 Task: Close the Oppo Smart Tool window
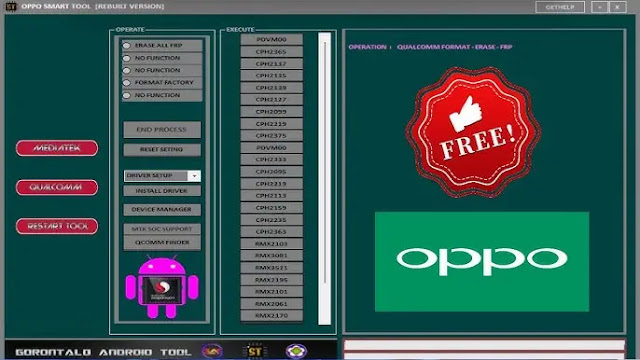pyautogui.click(x=618, y=7)
